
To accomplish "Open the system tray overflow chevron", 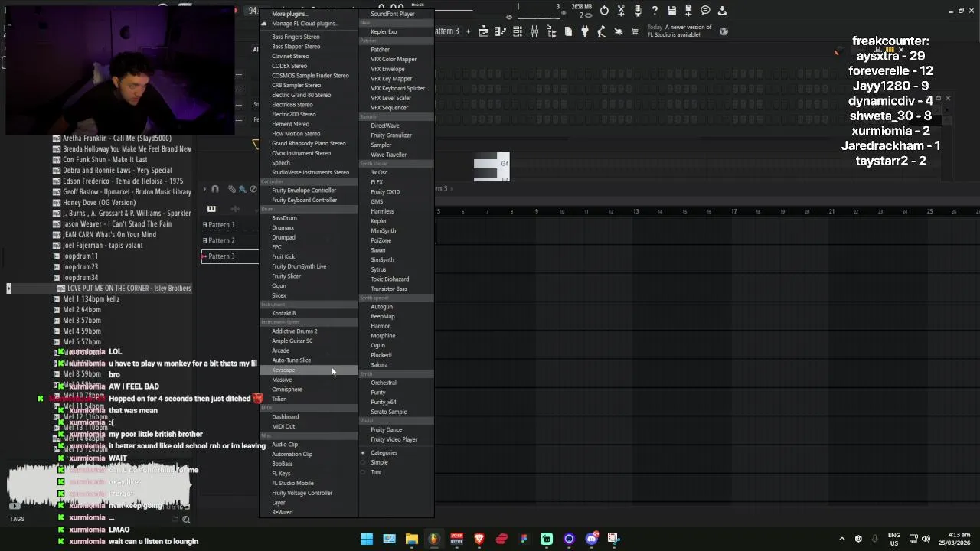I will [x=842, y=539].
